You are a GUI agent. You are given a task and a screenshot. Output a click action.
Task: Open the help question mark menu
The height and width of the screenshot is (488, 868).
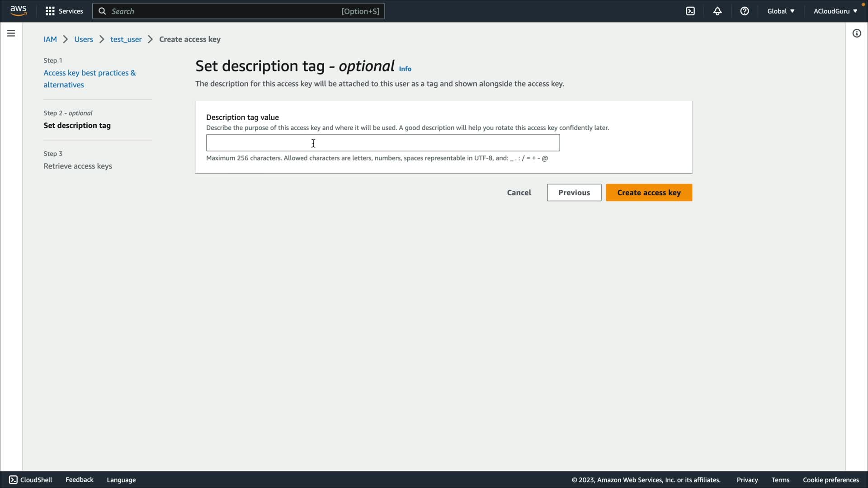[745, 11]
